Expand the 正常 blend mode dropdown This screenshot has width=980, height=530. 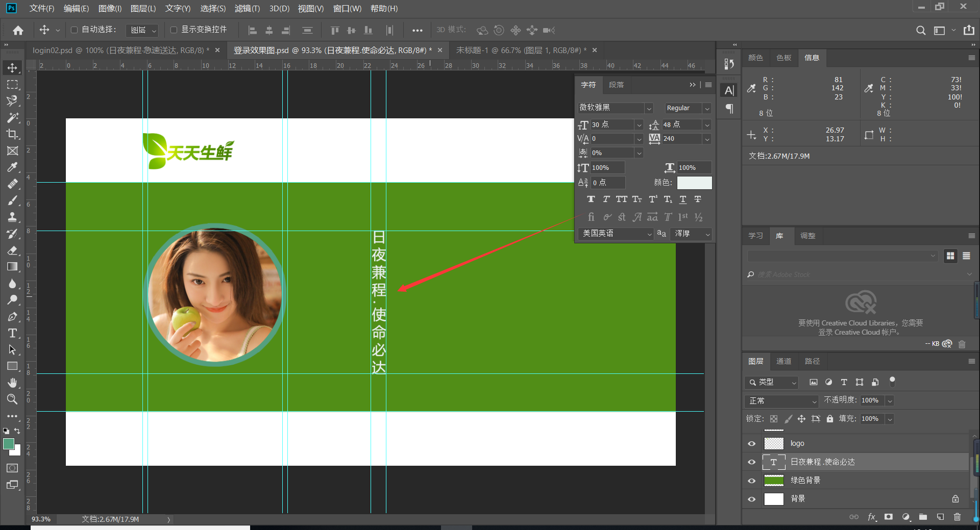click(x=781, y=401)
